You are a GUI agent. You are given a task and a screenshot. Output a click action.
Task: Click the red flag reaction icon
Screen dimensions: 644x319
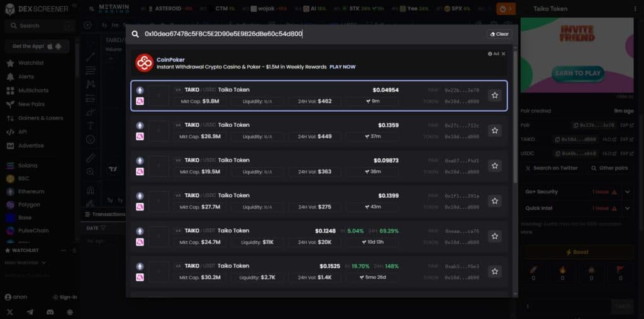click(x=620, y=273)
